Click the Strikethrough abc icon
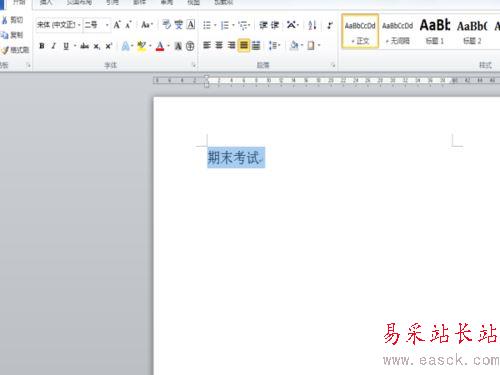The width and height of the screenshot is (500, 375). [84, 46]
